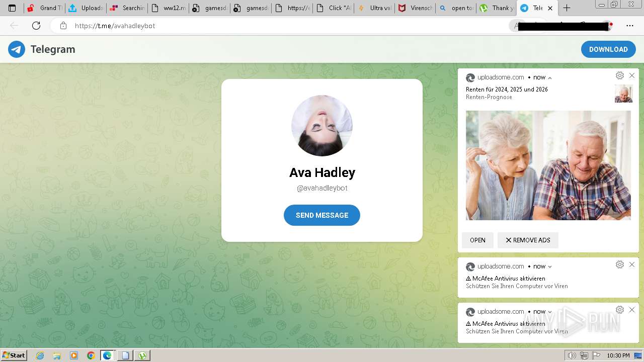644x362 pixels.
Task: Open a new browser tab
Action: (567, 8)
